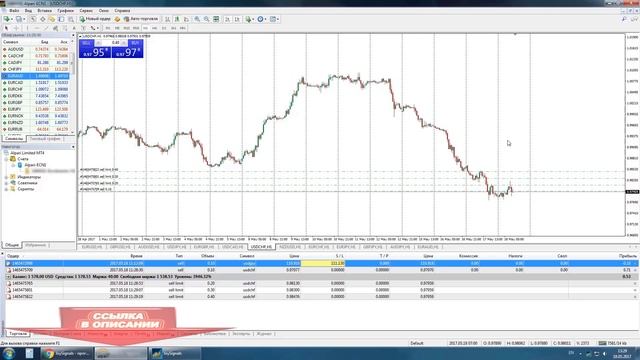The image size is (640, 360).
Task: Expand the Индикаторы tree node
Action: pyautogui.click(x=7, y=177)
